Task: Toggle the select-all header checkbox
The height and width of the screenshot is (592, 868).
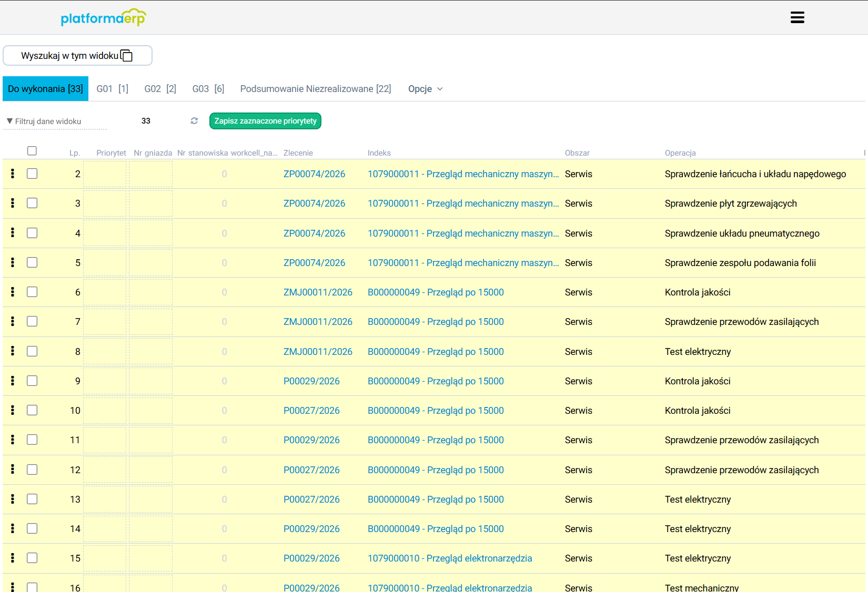Action: pos(32,151)
